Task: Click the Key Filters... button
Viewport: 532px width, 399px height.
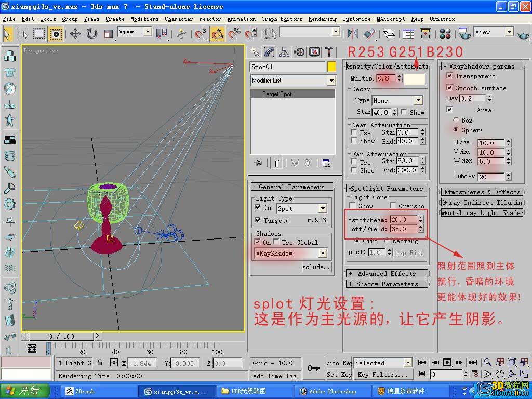Action: [383, 374]
